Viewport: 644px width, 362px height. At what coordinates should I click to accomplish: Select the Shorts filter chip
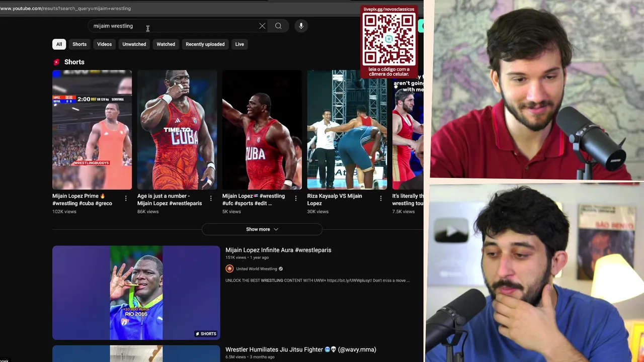point(79,44)
